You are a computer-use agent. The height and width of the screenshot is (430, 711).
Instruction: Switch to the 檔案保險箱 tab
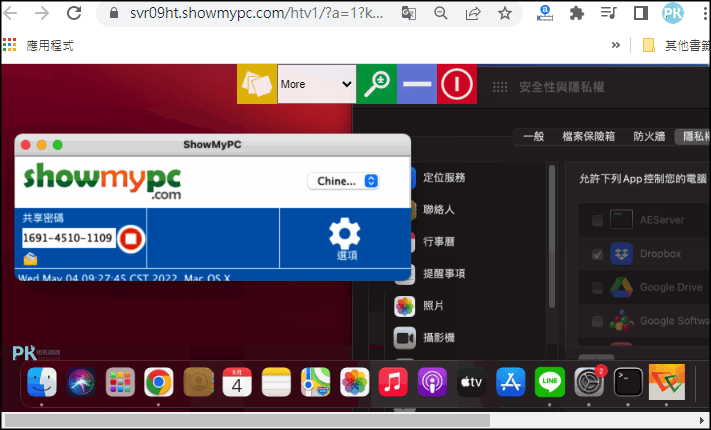pos(588,136)
